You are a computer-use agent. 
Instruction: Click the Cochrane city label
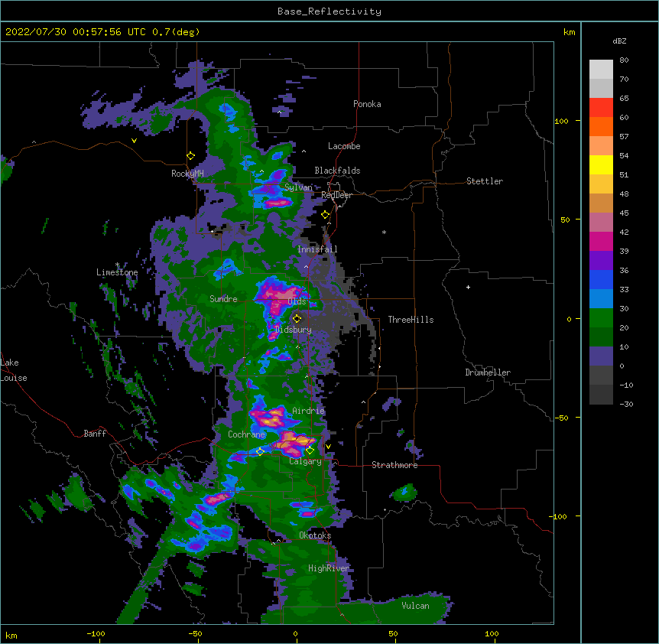(246, 434)
